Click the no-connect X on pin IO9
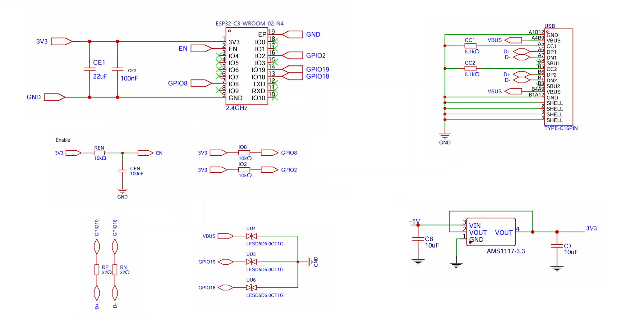The image size is (644, 332). click(x=219, y=90)
